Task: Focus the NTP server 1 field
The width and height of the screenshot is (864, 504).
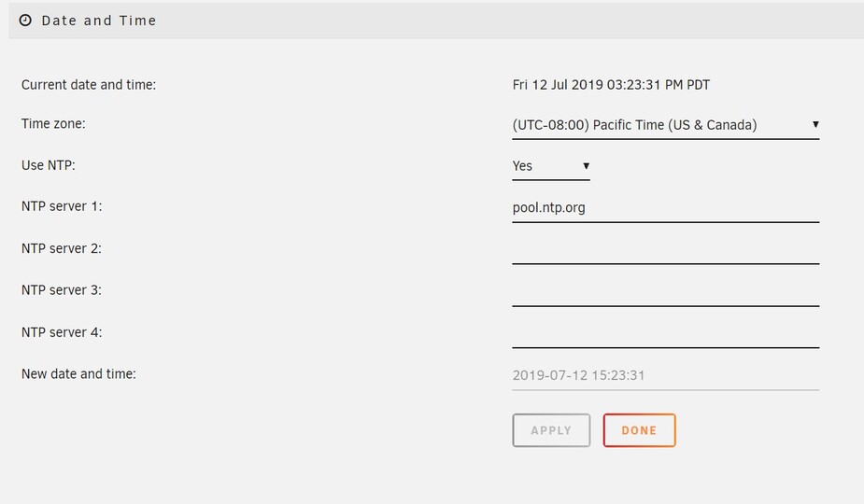Action: pyautogui.click(x=665, y=208)
